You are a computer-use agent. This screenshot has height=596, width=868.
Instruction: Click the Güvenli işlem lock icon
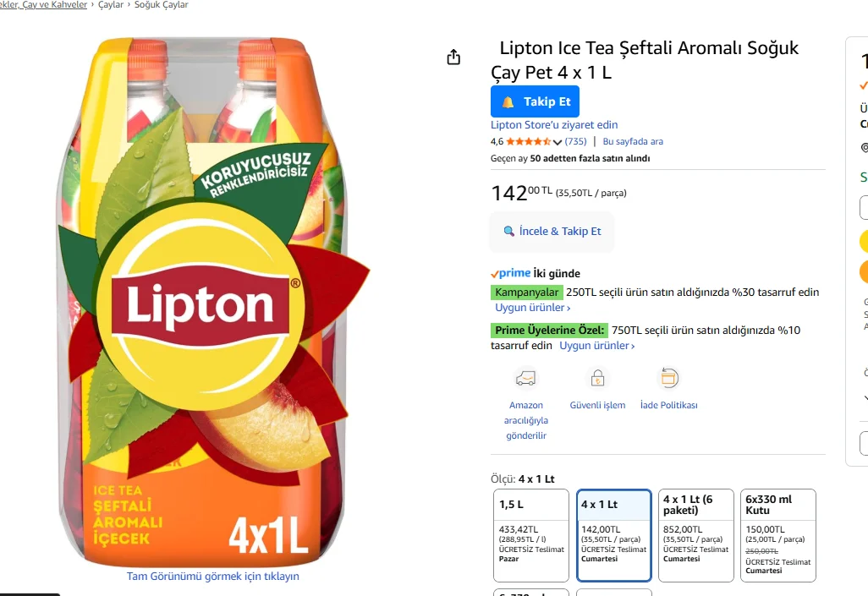[x=597, y=378]
